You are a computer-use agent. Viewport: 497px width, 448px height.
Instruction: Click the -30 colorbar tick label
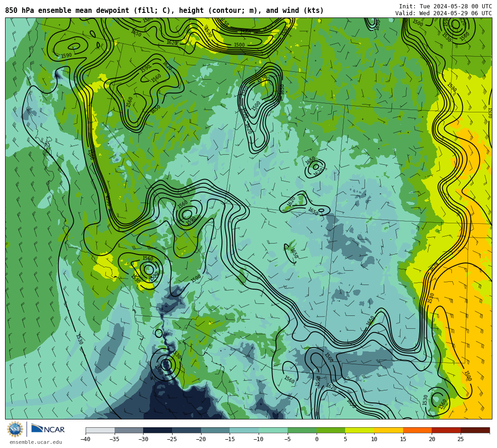pos(143,439)
